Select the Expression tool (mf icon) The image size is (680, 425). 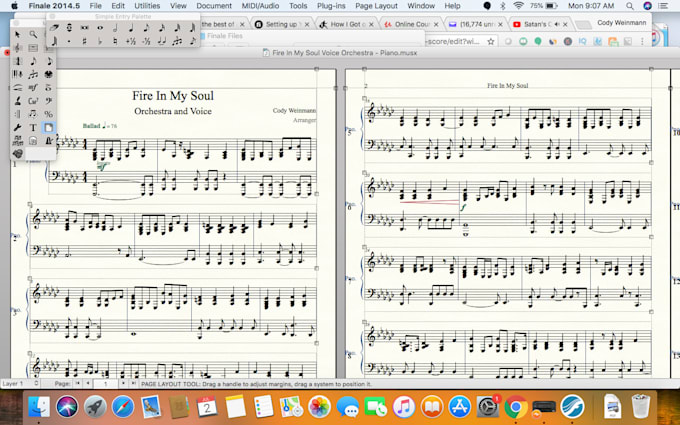coord(33,88)
